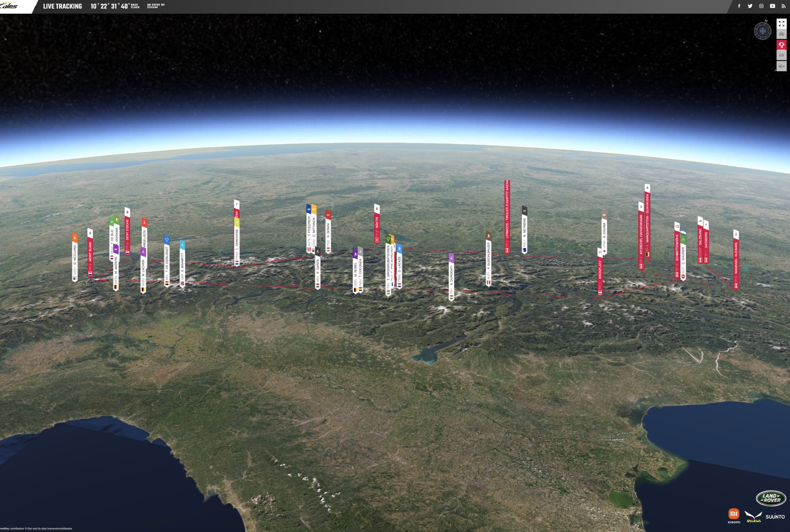
Task: Select athlete marker M. Lacher GER3
Action: tap(143, 270)
